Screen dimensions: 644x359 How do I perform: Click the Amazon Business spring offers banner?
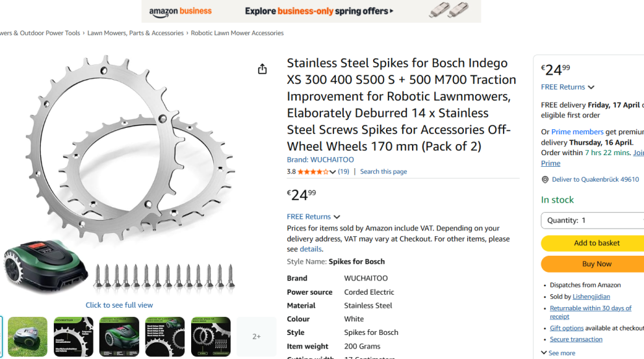coord(311,11)
